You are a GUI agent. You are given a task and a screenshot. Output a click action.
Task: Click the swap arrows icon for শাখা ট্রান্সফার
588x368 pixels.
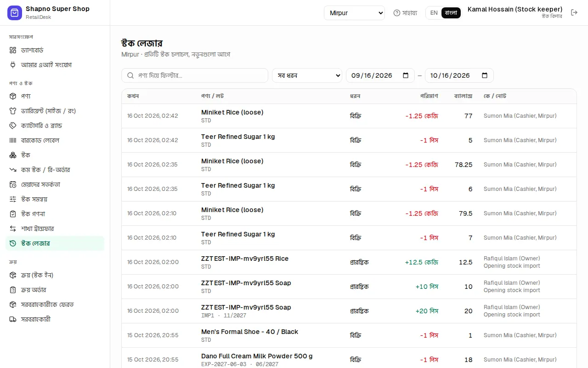13,229
